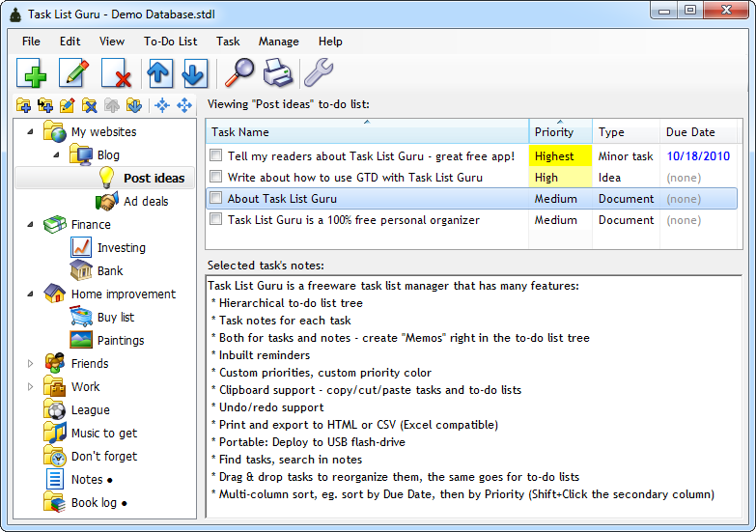The height and width of the screenshot is (532, 756).
Task: Click the printer icon to print
Action: click(278, 73)
